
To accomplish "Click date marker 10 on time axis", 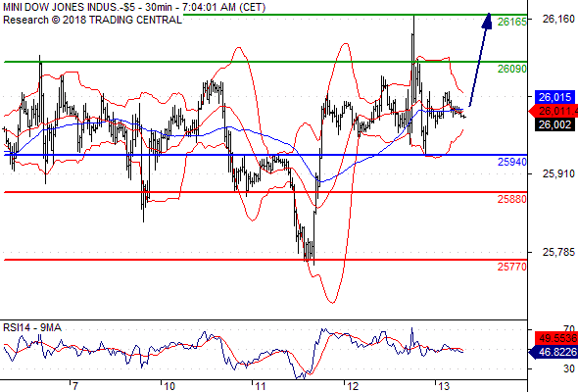I will click(x=169, y=386).
